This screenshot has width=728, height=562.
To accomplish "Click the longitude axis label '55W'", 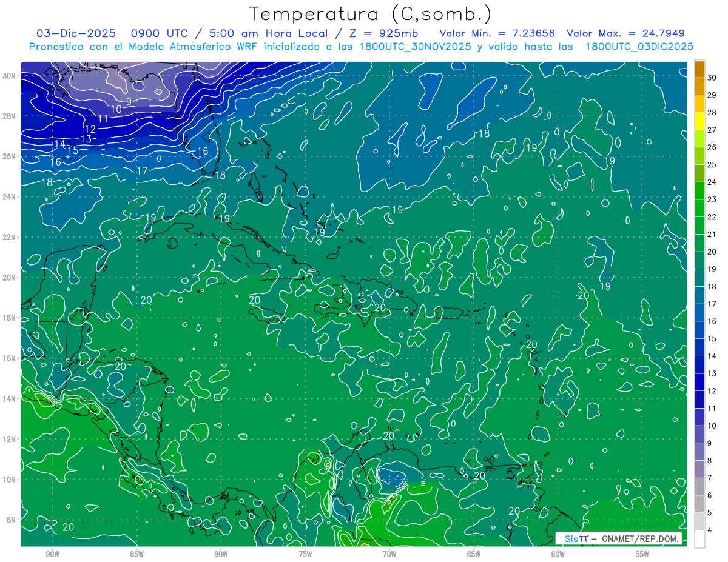I will pos(642,554).
